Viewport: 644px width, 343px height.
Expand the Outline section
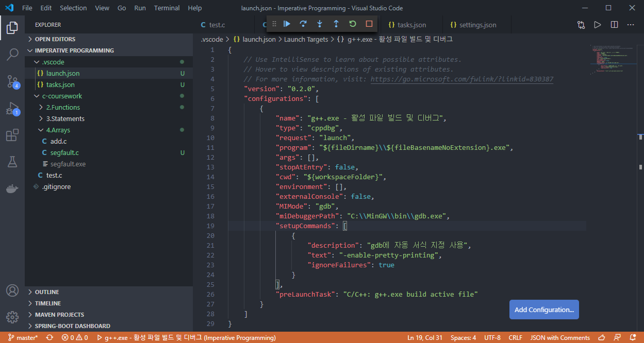click(x=108, y=292)
